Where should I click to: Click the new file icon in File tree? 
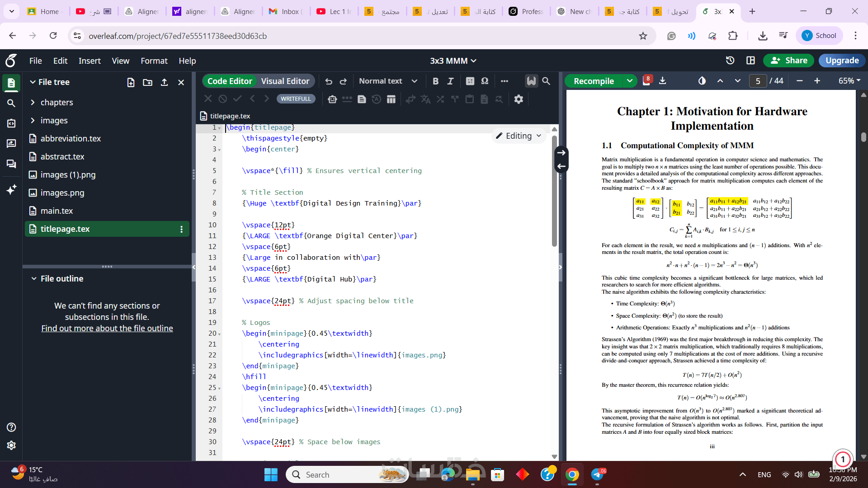131,82
